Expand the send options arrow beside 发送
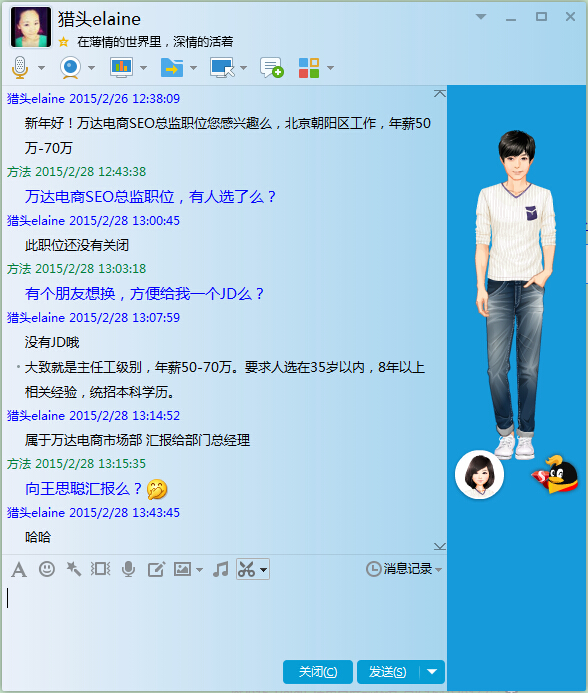The height and width of the screenshot is (693, 588). [432, 672]
